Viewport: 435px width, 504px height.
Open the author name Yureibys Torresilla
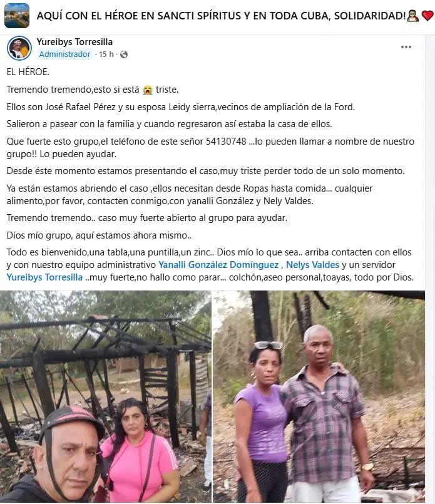[74, 42]
